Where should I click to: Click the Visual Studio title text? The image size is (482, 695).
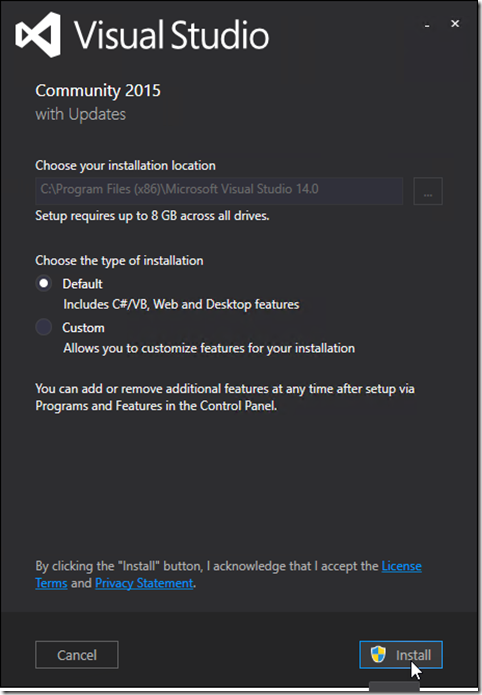(171, 35)
